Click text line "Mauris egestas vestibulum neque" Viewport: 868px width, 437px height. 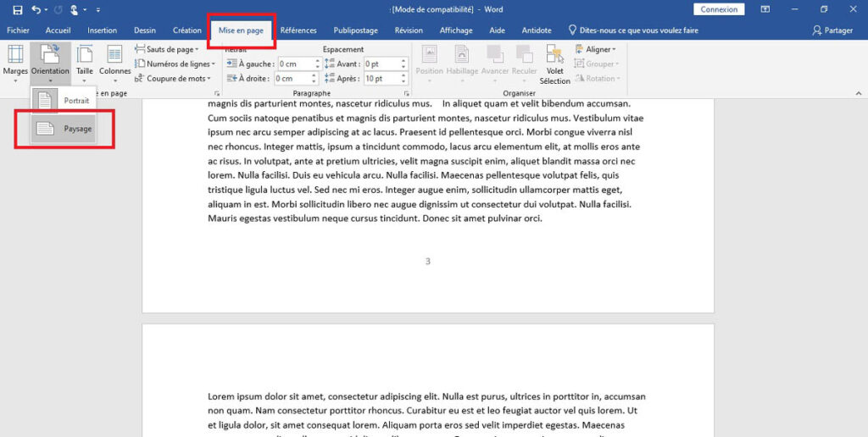pyautogui.click(x=374, y=218)
